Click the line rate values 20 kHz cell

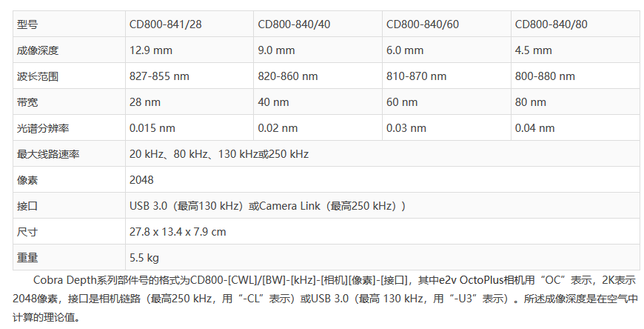click(x=219, y=154)
